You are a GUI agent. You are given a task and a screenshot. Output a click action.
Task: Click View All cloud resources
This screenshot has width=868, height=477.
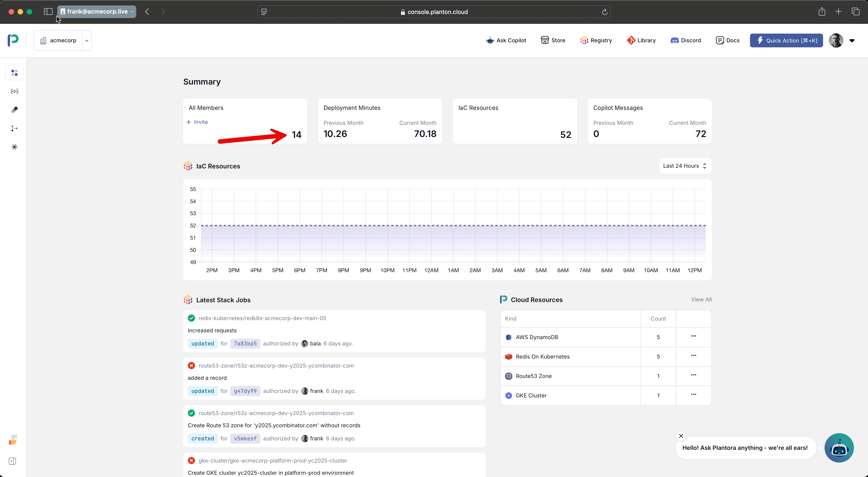(701, 299)
